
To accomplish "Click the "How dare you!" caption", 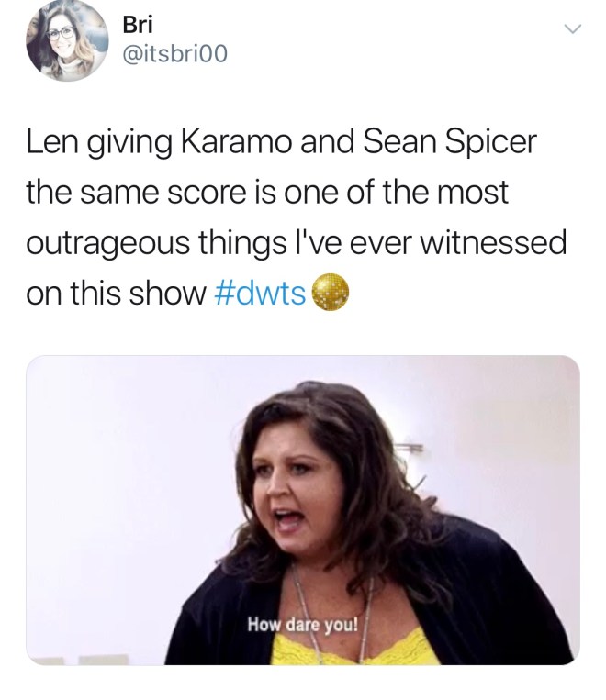I will 303,624.
